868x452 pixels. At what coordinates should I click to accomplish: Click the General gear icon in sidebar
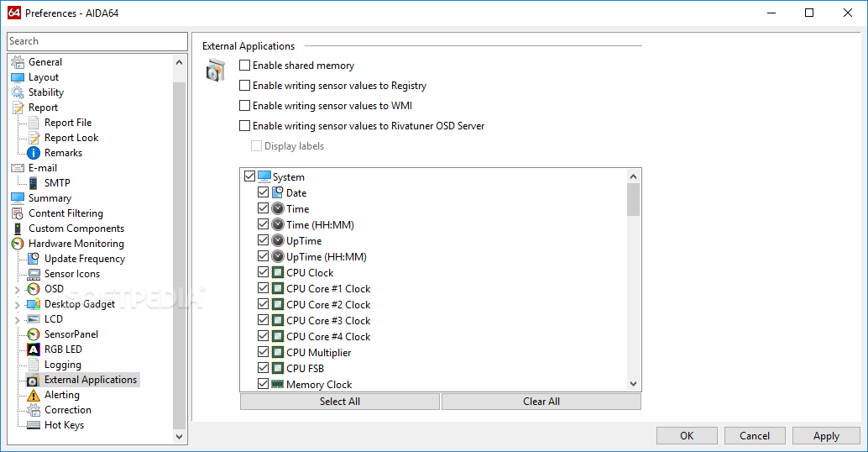18,62
